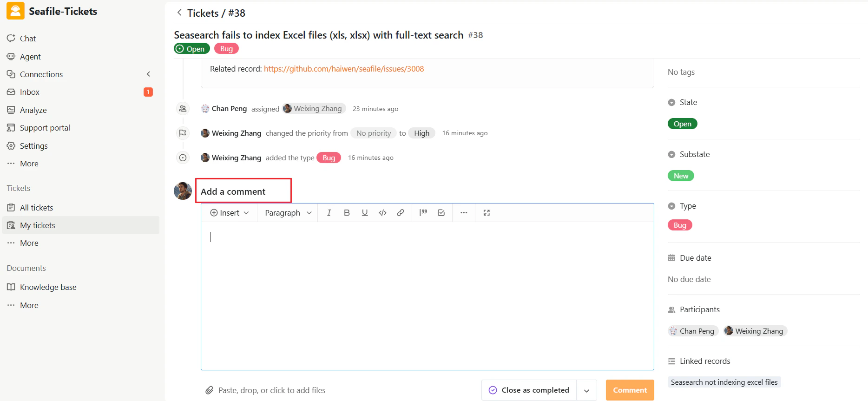Click the Linked records list icon
The height and width of the screenshot is (401, 868).
[x=671, y=361]
